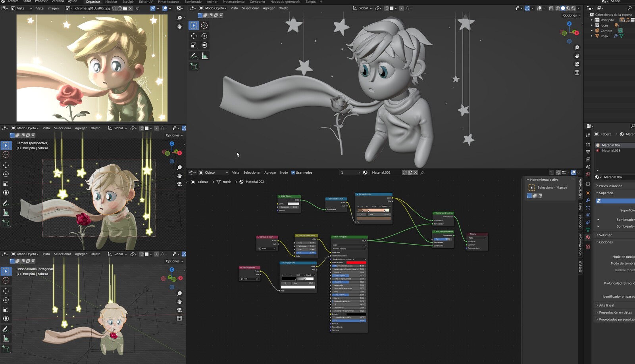Switch to solid shading in main viewport
The image size is (635, 364).
[x=563, y=8]
